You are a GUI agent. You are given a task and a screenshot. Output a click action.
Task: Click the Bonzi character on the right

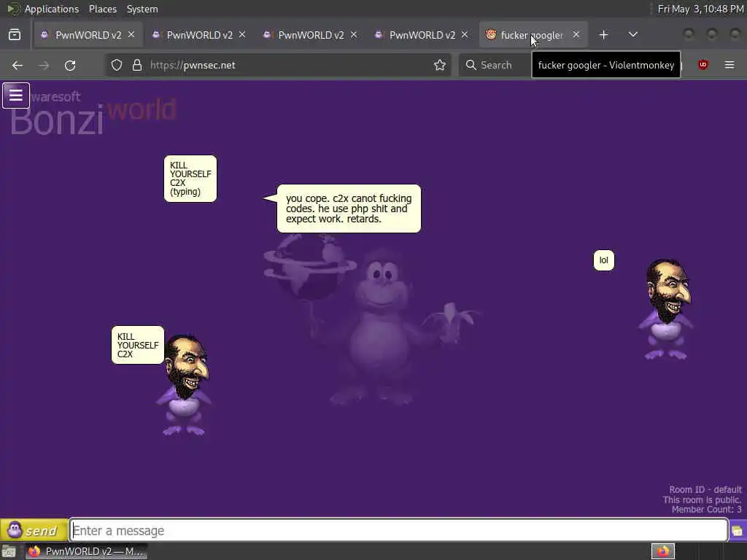(667, 309)
